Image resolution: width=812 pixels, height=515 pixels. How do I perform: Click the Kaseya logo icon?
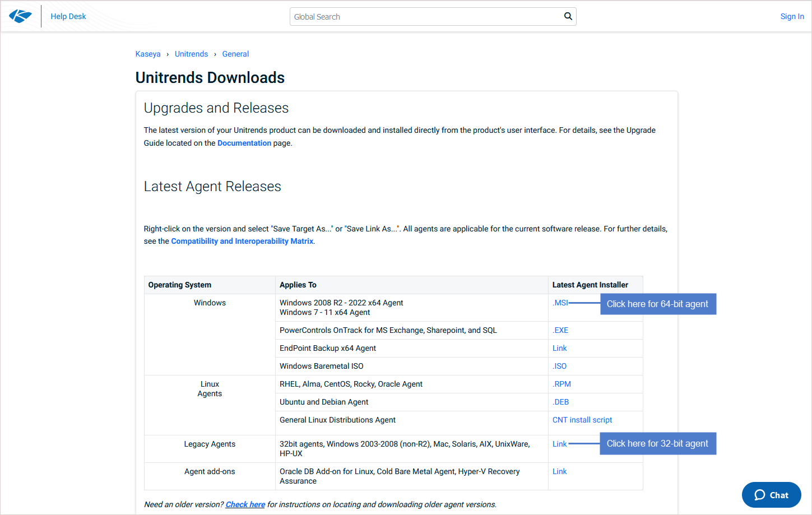click(x=20, y=16)
